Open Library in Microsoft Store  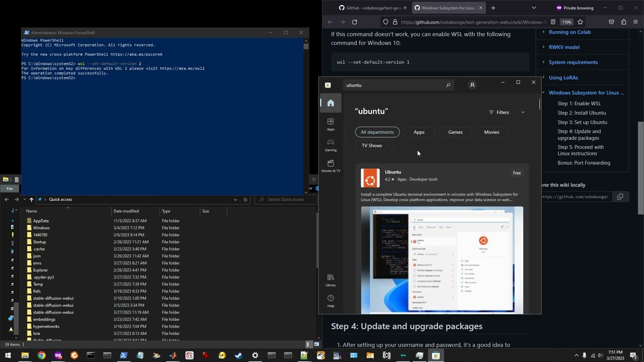(x=331, y=280)
